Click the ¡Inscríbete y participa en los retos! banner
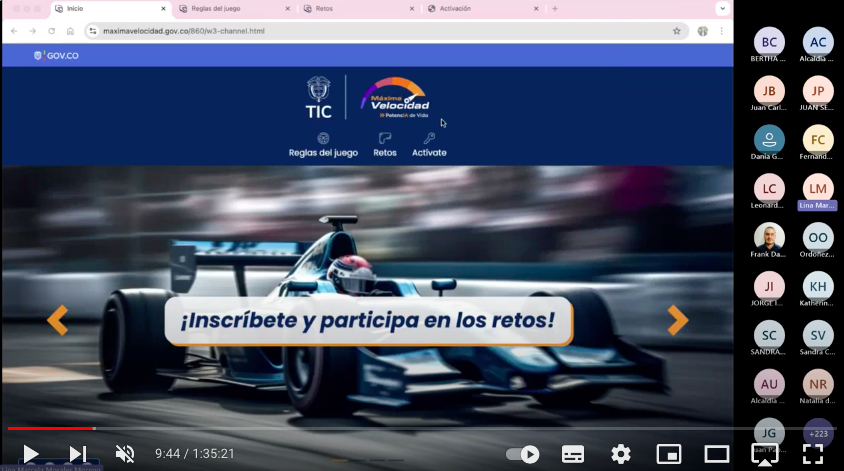 (368, 321)
